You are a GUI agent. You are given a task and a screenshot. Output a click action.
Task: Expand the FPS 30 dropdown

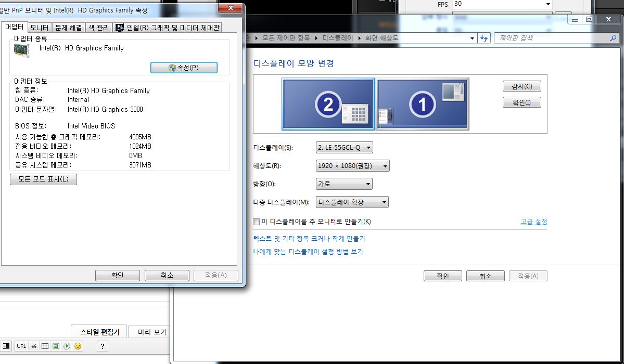pyautogui.click(x=548, y=4)
